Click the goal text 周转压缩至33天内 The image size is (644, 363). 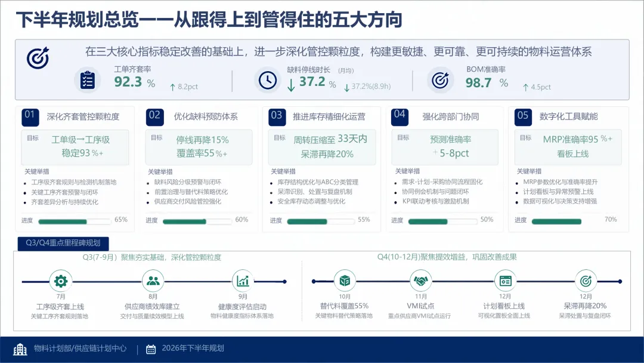pos(330,139)
